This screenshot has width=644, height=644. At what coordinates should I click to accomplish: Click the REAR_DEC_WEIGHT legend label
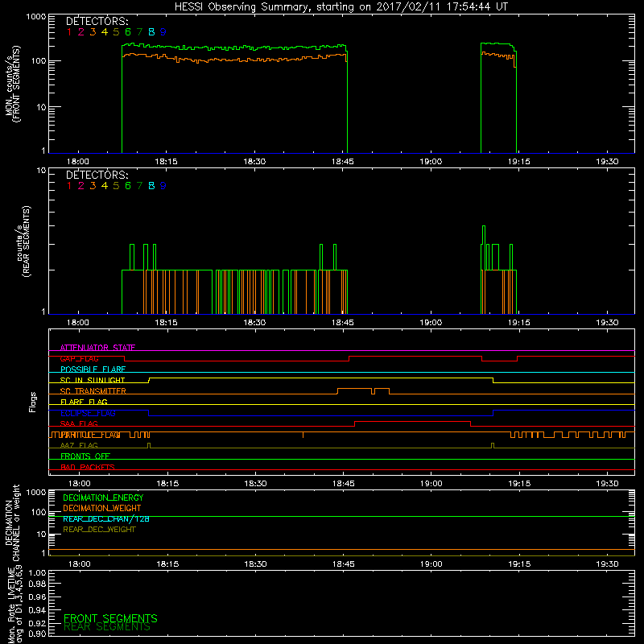(x=99, y=530)
